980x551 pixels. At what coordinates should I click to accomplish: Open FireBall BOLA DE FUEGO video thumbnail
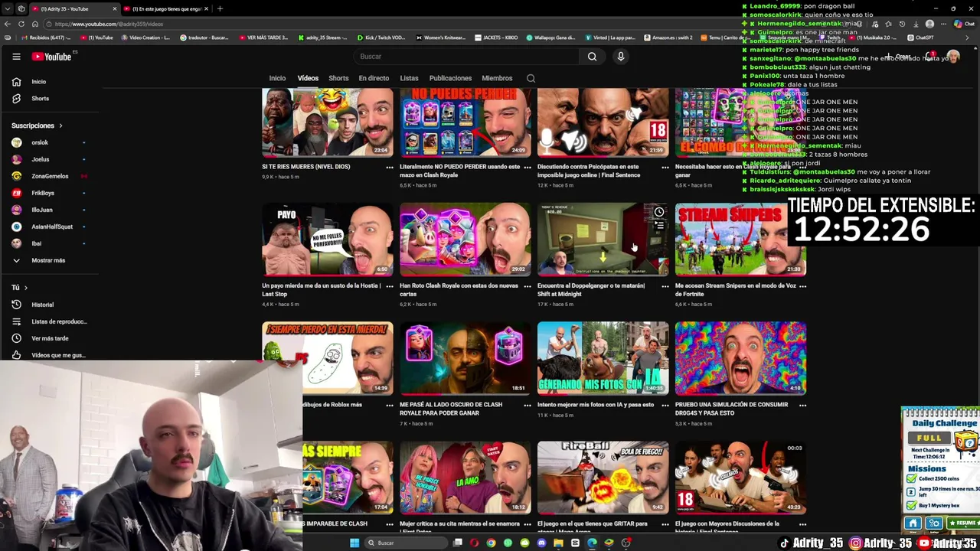tap(603, 477)
